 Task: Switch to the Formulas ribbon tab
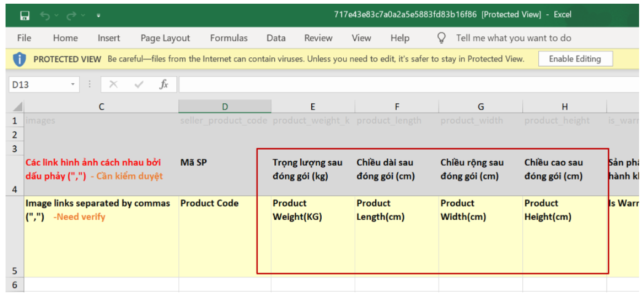pyautogui.click(x=229, y=38)
